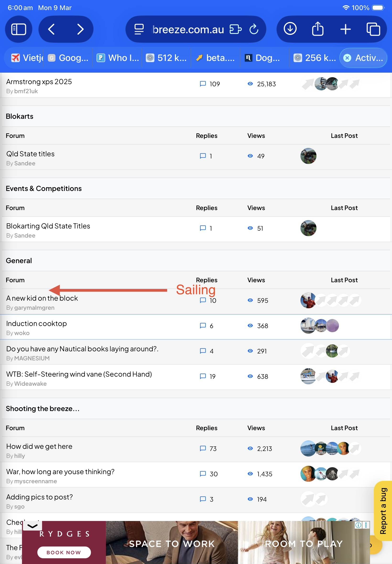Close the active Activ... tab
This screenshot has height=564, width=392.
coord(347,58)
